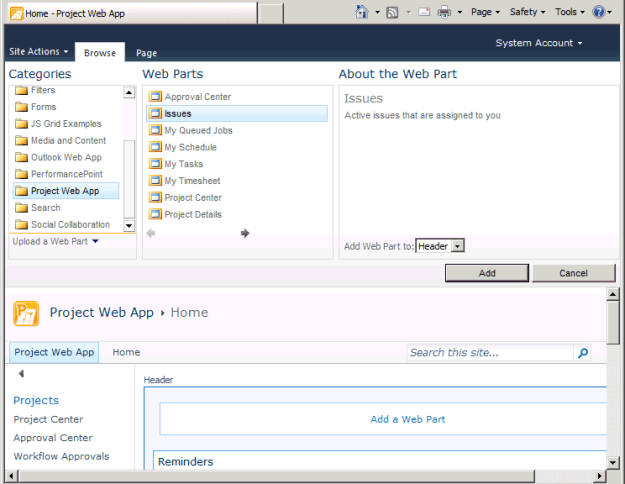Click the Print icon in toolbar
This screenshot has height=484, width=625.
point(444,12)
